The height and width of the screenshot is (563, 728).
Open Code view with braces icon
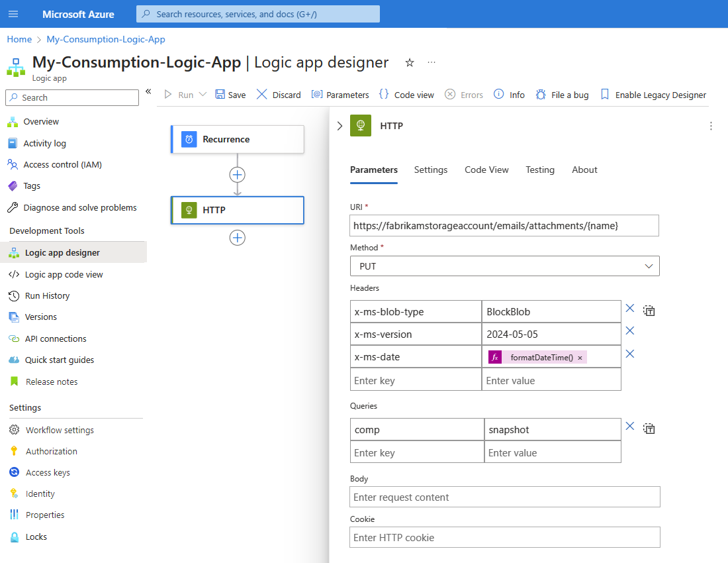point(384,95)
